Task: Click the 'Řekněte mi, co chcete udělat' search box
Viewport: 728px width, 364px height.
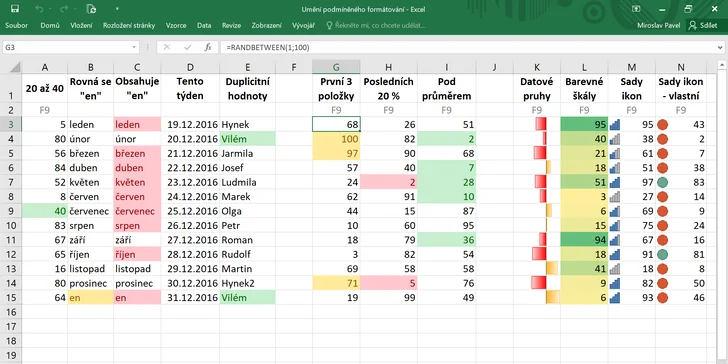Action: 375,26
